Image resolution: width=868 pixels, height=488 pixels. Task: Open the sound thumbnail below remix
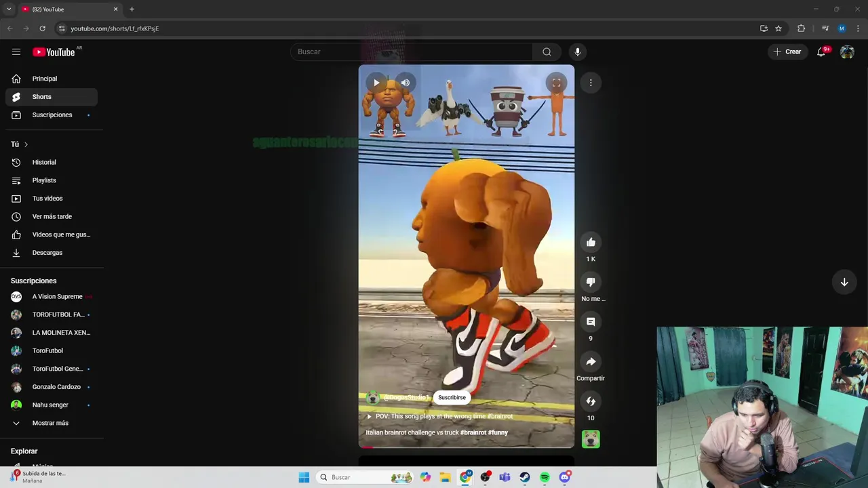coord(591,440)
